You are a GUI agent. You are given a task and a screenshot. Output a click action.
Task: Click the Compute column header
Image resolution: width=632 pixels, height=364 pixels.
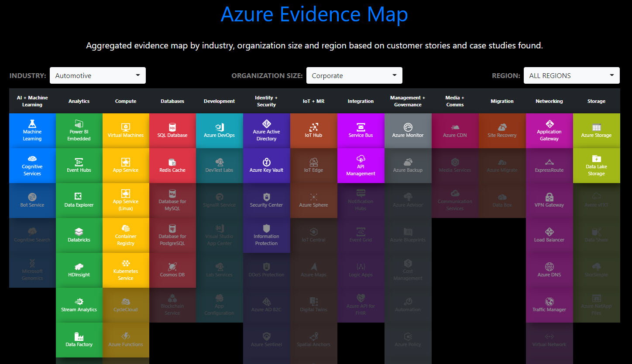click(x=126, y=101)
